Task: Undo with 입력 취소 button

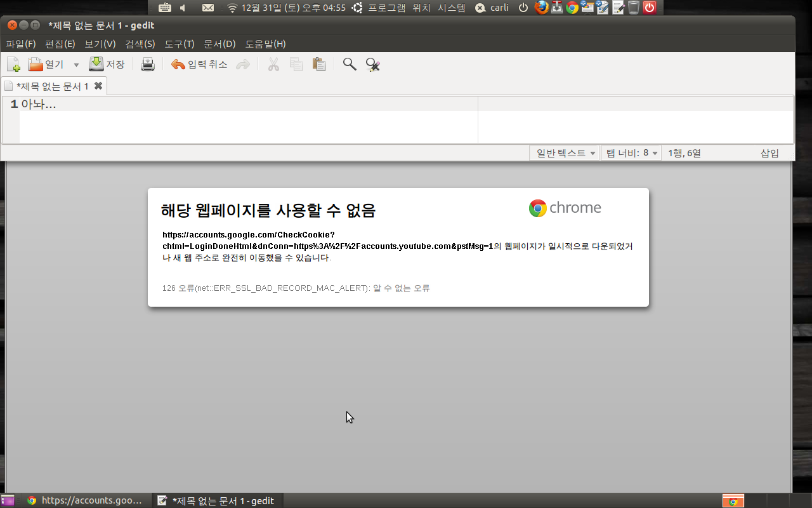Action: coord(199,64)
